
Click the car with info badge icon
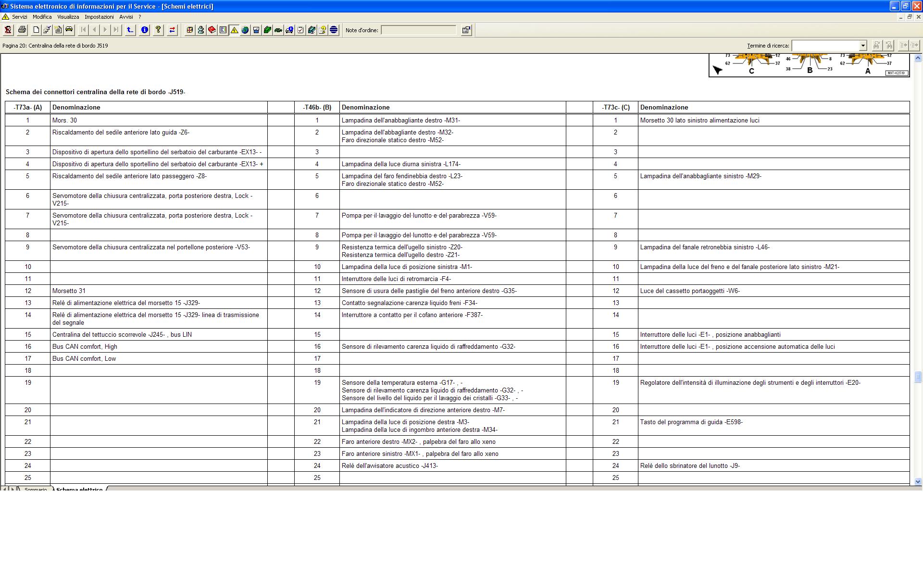tap(289, 30)
